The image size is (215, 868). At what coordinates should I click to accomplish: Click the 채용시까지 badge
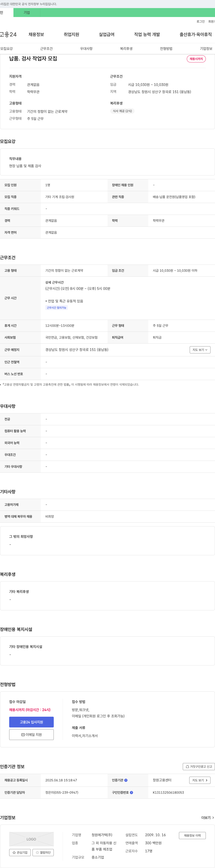click(x=196, y=59)
